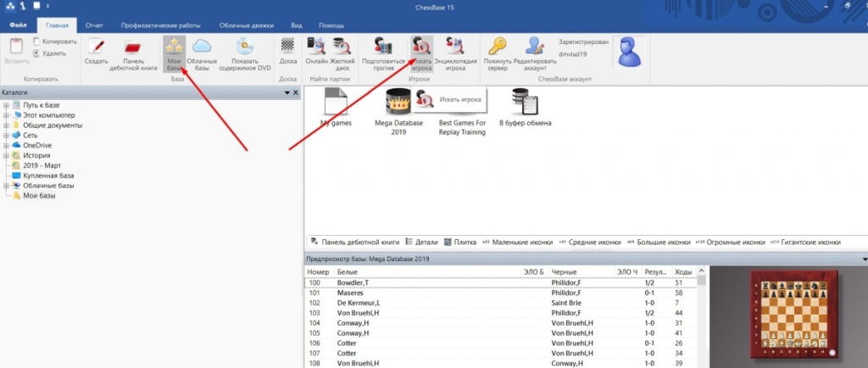The image size is (868, 368).
Task: Click Искать игрока ribbon icon
Action: [x=420, y=46]
